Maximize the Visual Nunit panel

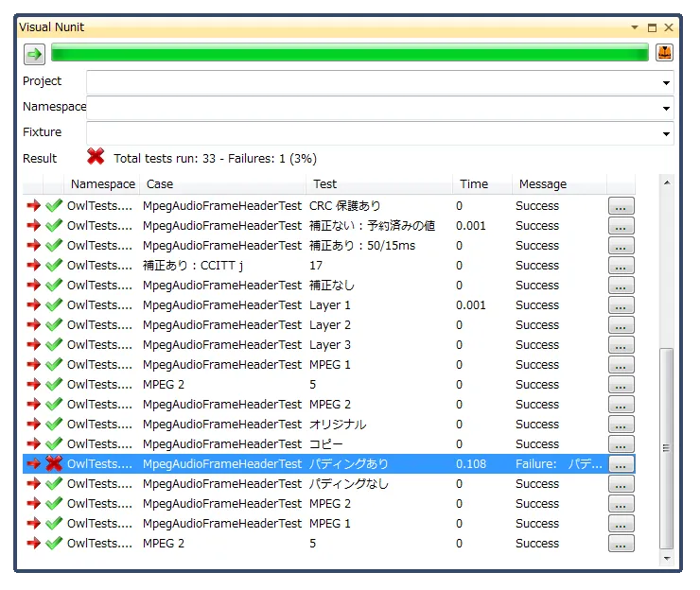[652, 27]
